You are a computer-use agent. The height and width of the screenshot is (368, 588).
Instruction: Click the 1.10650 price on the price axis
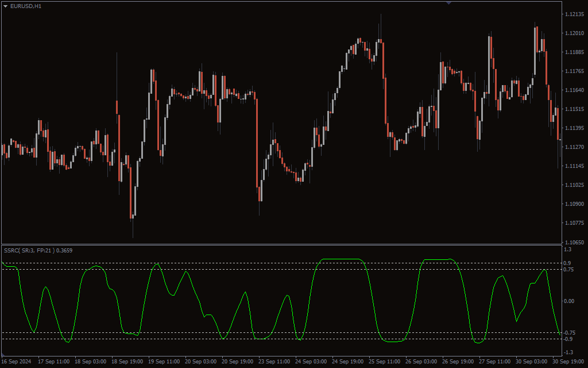tap(574, 241)
